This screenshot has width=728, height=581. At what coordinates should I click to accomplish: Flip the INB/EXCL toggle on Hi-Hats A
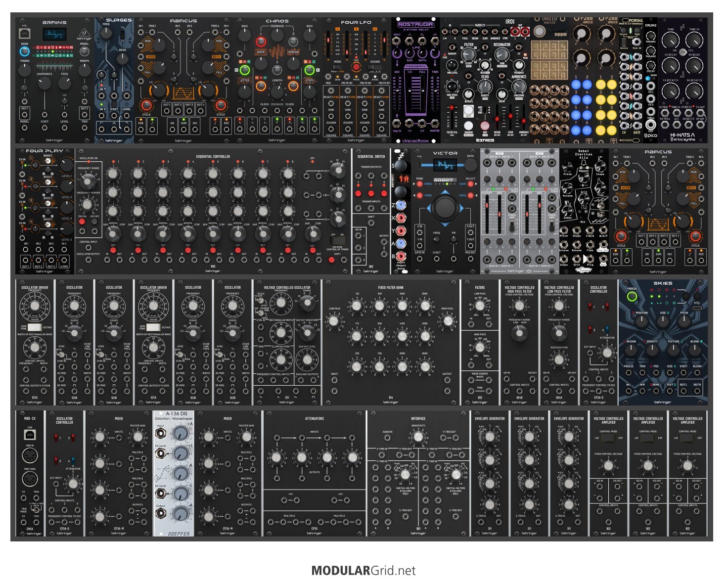682,51
